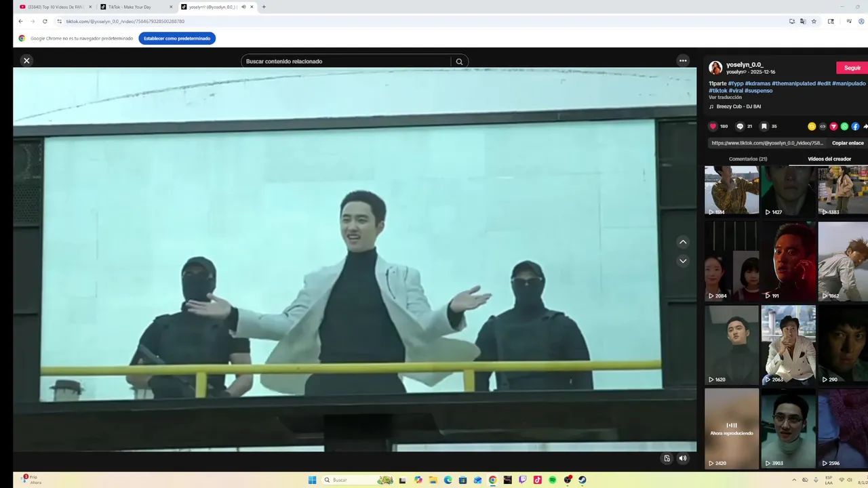The height and width of the screenshot is (488, 868).
Task: Open creator video with 1620 views
Action: click(x=732, y=345)
